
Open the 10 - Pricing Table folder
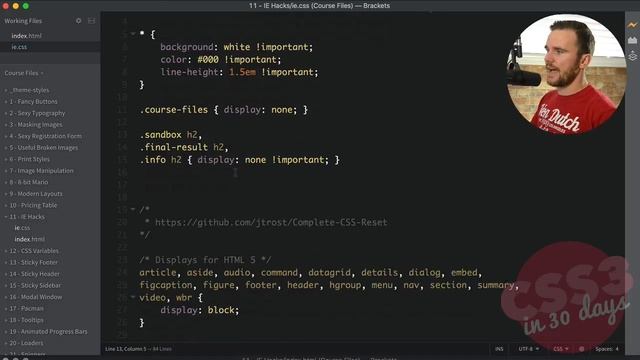[33, 205]
